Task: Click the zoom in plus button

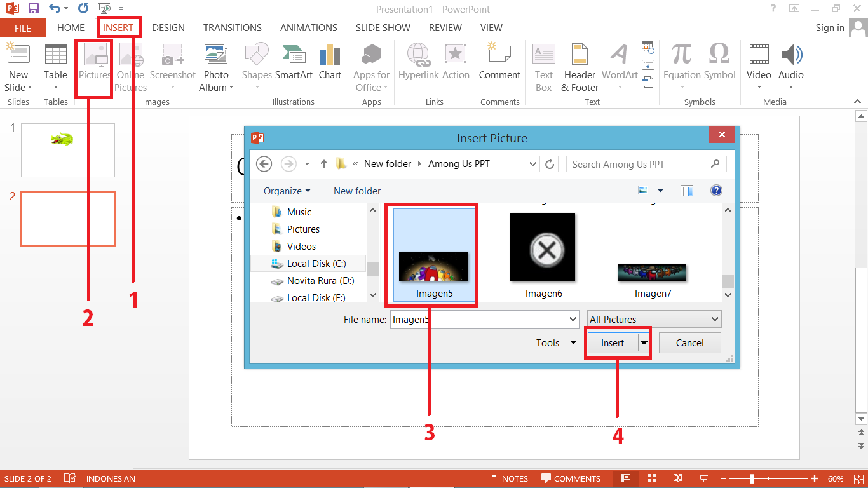Action: (815, 478)
